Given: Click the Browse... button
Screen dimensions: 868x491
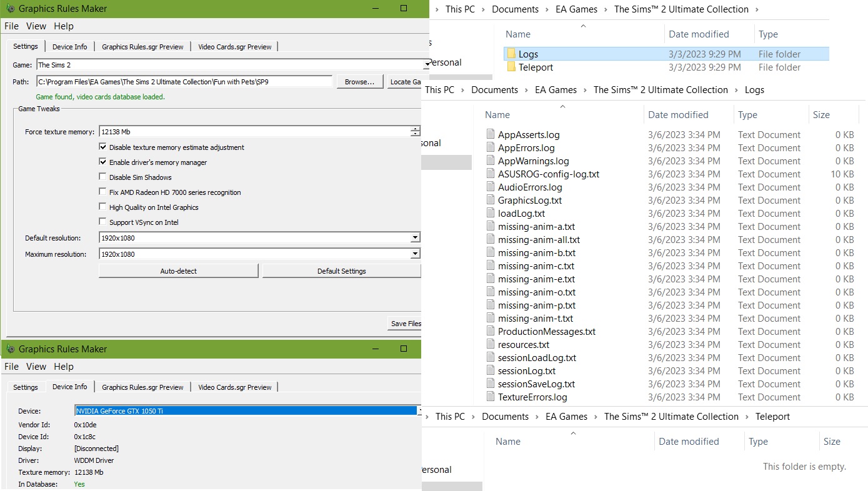Looking at the screenshot, I should [359, 82].
